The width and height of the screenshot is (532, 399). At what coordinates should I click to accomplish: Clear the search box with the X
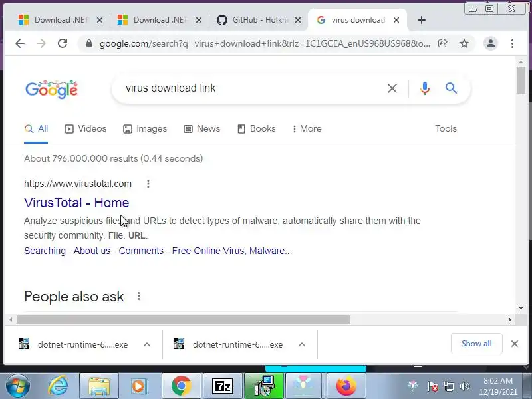click(392, 88)
